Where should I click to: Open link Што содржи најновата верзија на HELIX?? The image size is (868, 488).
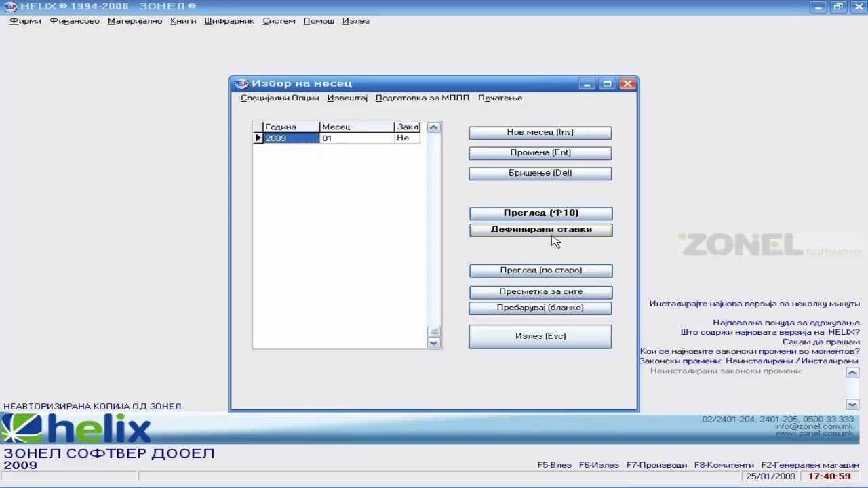pyautogui.click(x=770, y=332)
